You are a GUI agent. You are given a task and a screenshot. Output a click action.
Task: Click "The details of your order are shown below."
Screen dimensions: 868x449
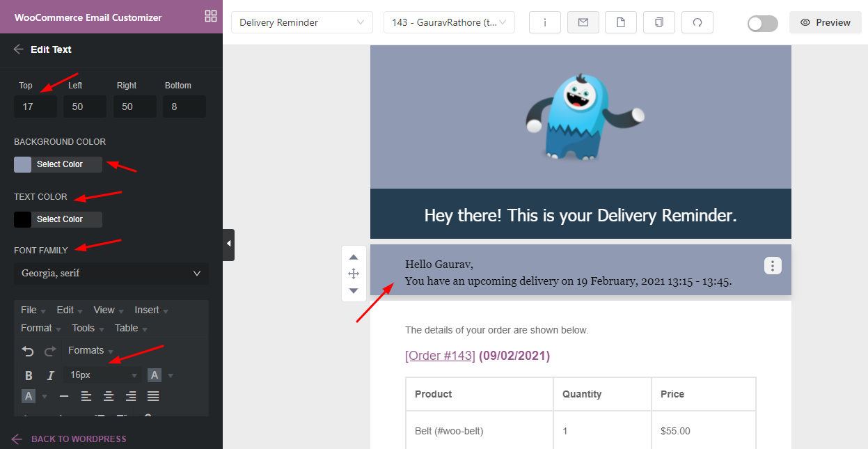click(x=496, y=330)
